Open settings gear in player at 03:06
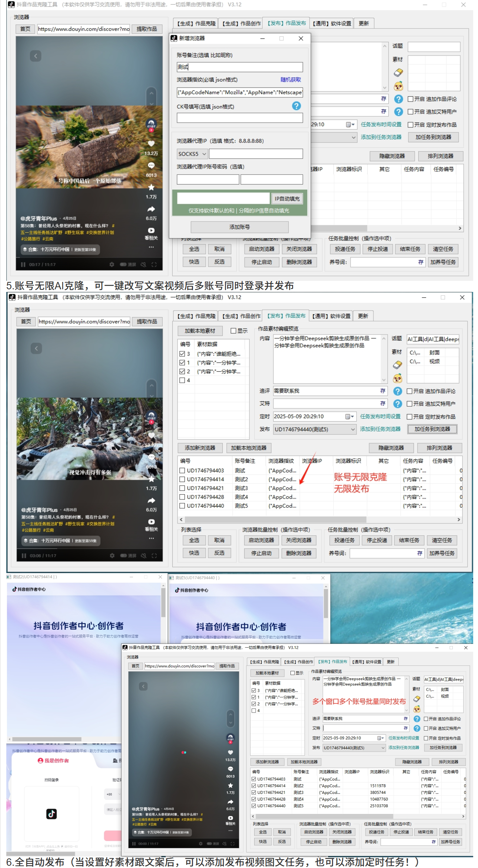This screenshot has height=868, width=478. pyautogui.click(x=112, y=556)
